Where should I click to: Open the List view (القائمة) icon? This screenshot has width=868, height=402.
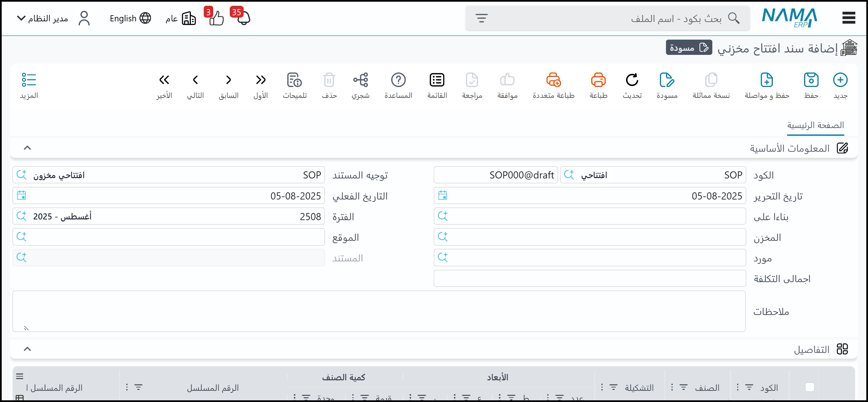pyautogui.click(x=437, y=80)
